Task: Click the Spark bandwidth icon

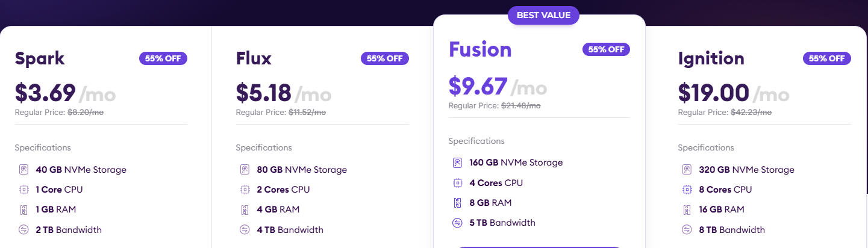Action: tap(23, 229)
